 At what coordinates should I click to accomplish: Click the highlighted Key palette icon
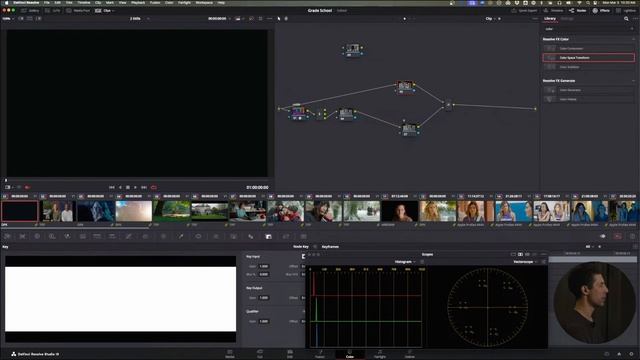(x=268, y=236)
